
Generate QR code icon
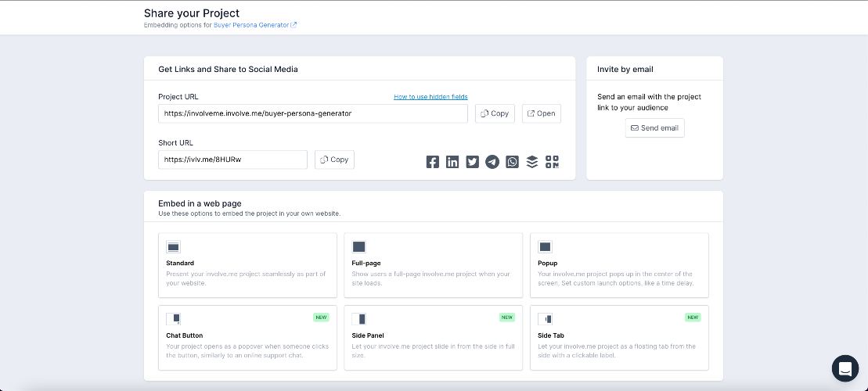[x=552, y=162]
